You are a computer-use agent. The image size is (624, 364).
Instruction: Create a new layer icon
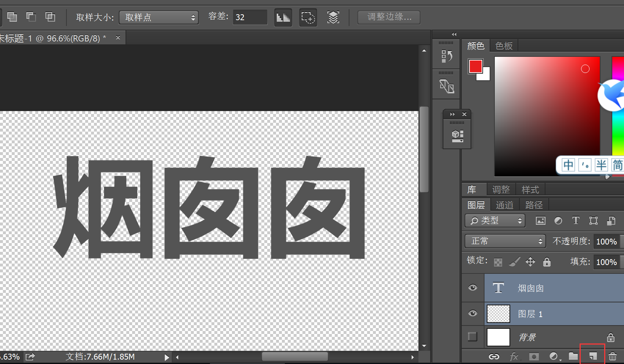click(593, 356)
